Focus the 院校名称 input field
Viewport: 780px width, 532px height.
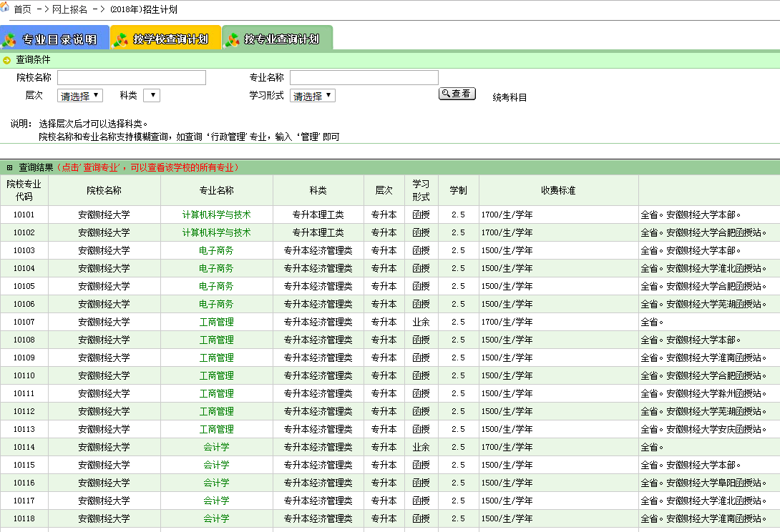tap(132, 77)
